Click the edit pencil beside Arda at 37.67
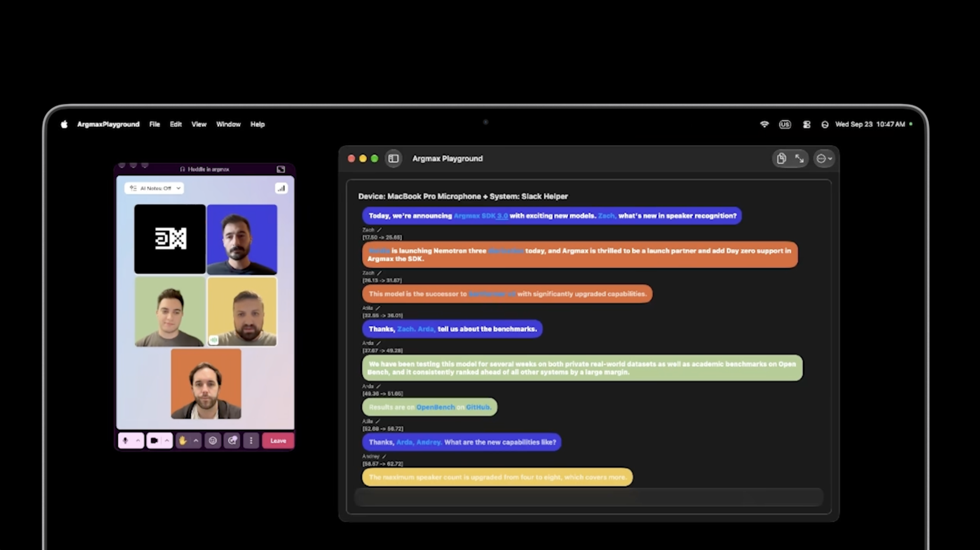The height and width of the screenshot is (550, 980). click(378, 343)
